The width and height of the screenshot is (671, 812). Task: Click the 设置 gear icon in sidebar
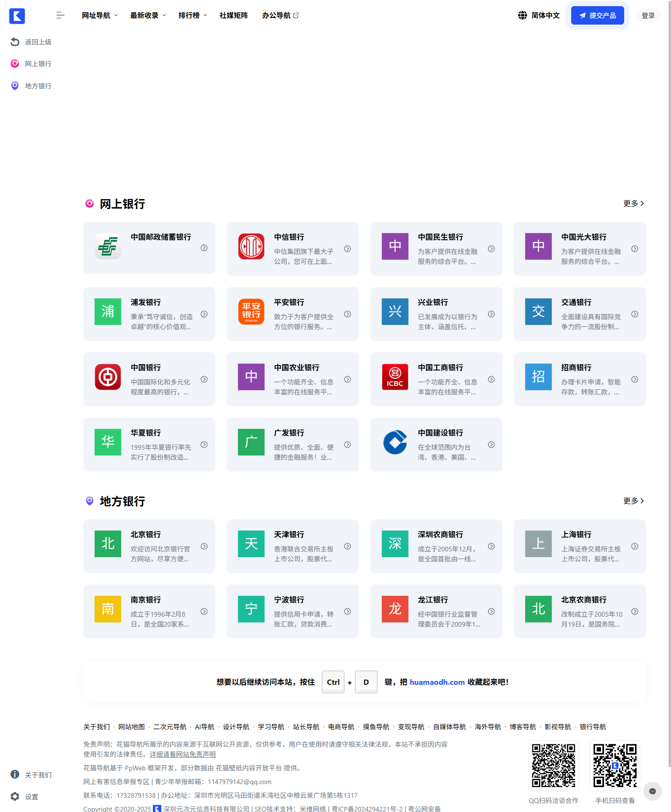(x=15, y=797)
